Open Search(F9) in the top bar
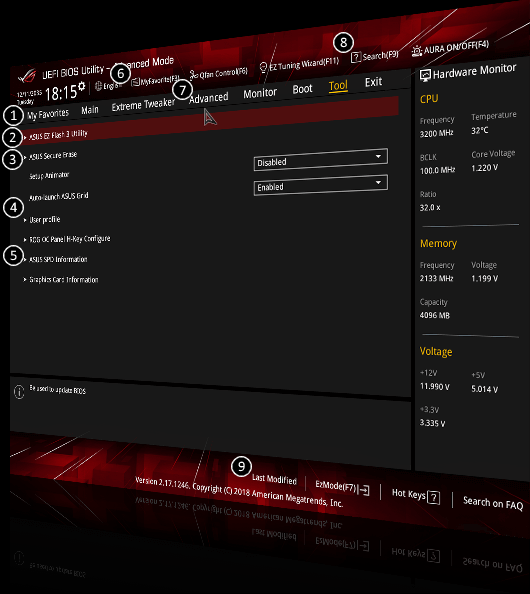This screenshot has width=530, height=594. 374,56
